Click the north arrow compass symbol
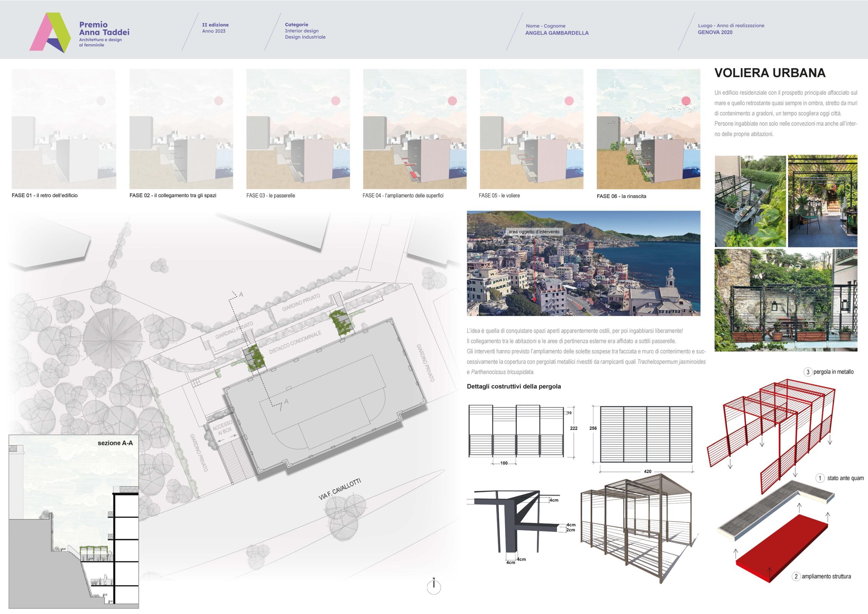Viewport: 868px width, 614px height. pos(434,587)
